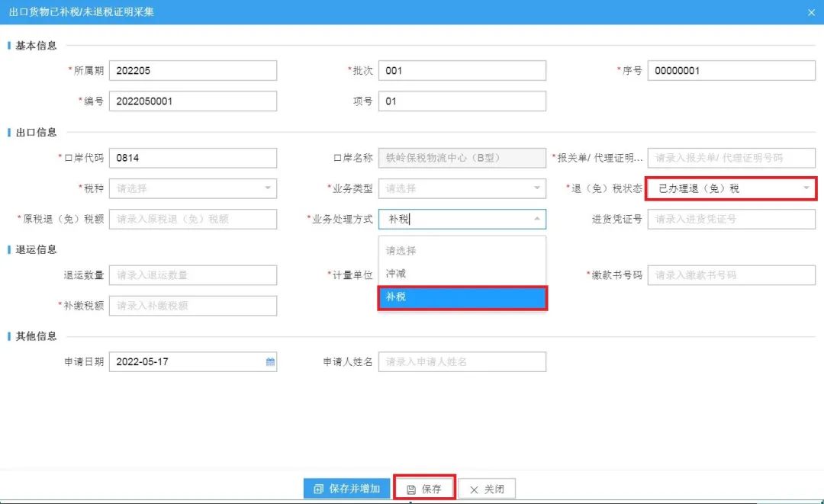This screenshot has height=504, width=824.
Task: Click the 报关单/代理证明 number field
Action: pyautogui.click(x=731, y=158)
